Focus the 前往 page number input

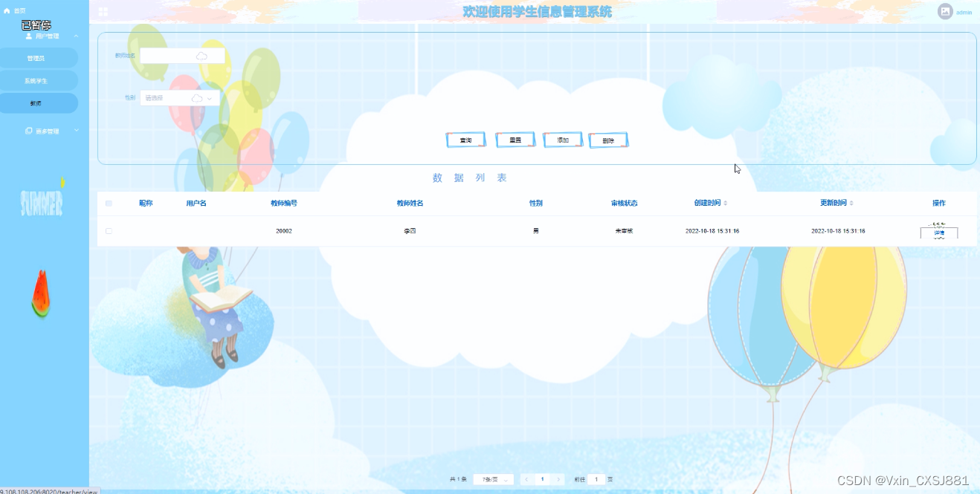pos(596,479)
